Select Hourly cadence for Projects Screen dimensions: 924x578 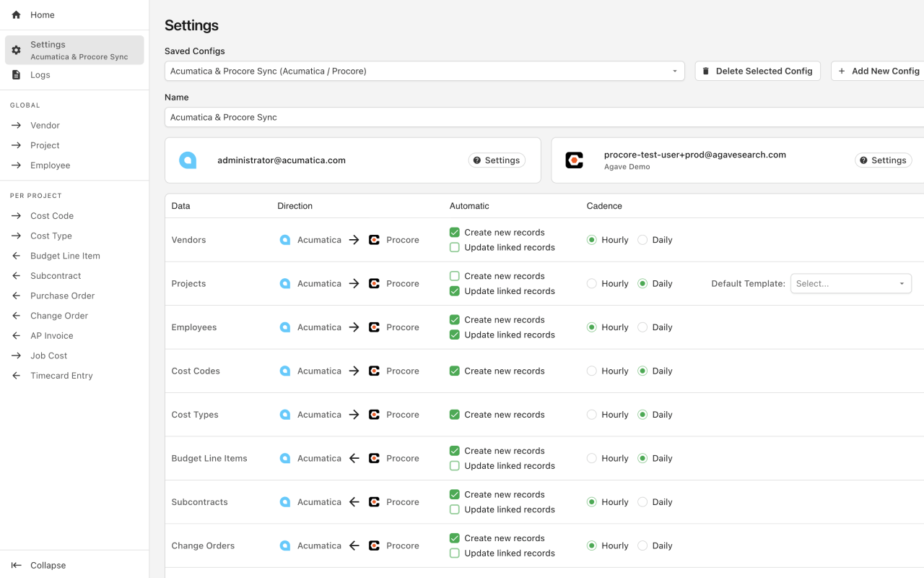pos(592,284)
